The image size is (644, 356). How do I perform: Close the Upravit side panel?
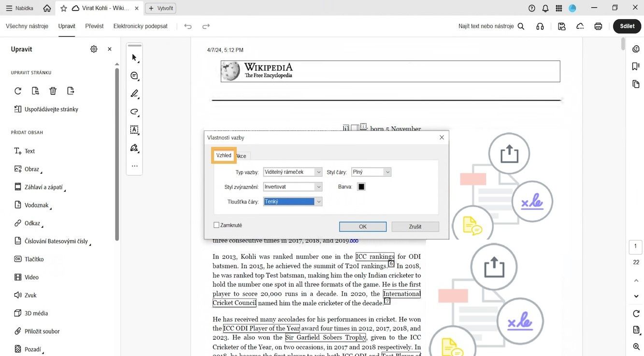click(x=110, y=49)
